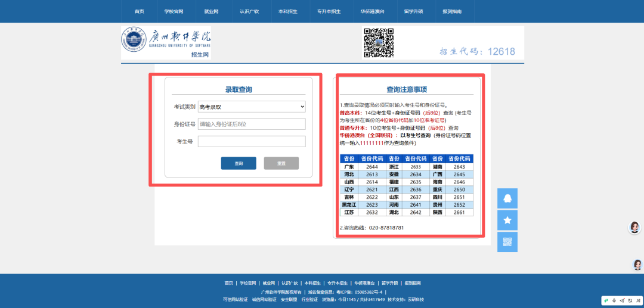Open 就业网 in top navigation
The image size is (644, 308).
212,11
